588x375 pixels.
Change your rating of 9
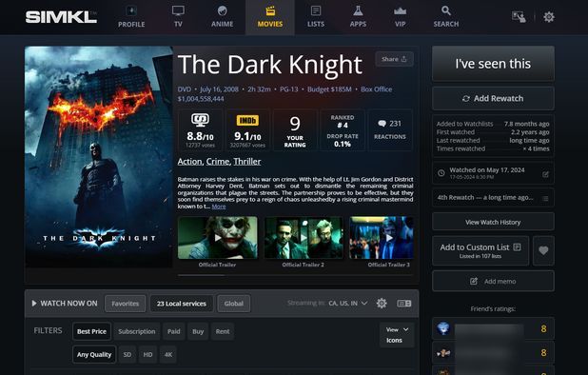pyautogui.click(x=295, y=130)
